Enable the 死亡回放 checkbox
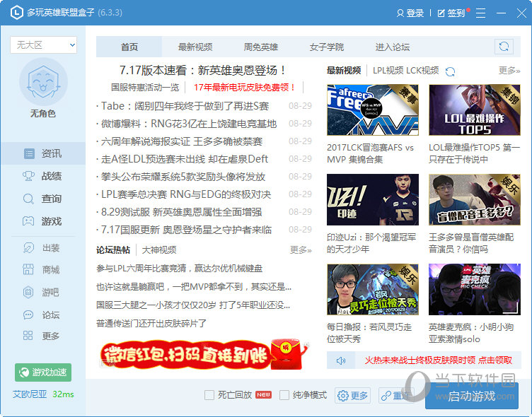The height and width of the screenshot is (417, 532). pyautogui.click(x=209, y=395)
